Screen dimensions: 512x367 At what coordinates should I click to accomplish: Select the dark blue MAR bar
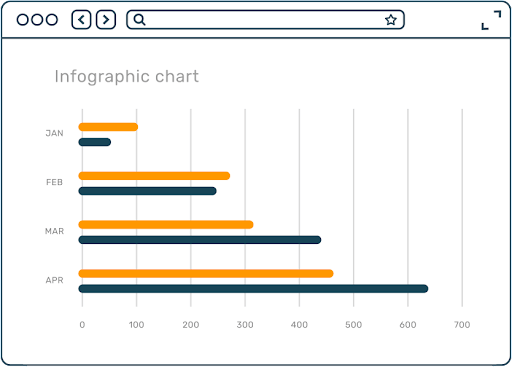pyautogui.click(x=200, y=240)
